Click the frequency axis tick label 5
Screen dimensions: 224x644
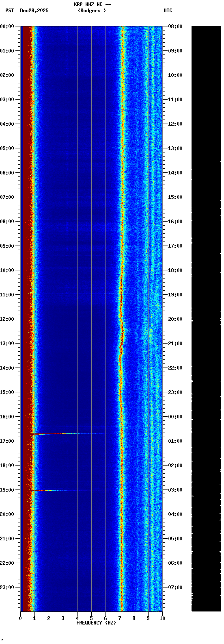[x=91, y=618]
